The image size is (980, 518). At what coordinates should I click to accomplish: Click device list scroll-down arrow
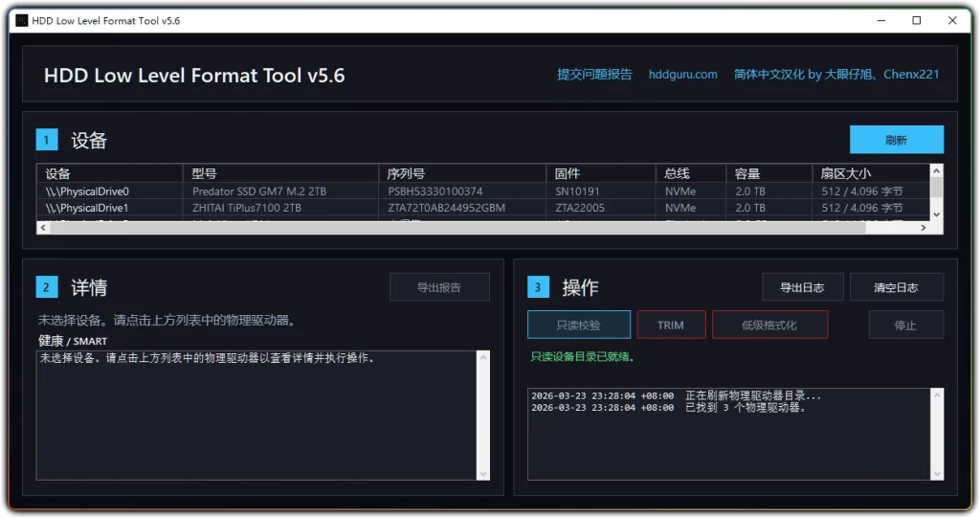(x=936, y=214)
